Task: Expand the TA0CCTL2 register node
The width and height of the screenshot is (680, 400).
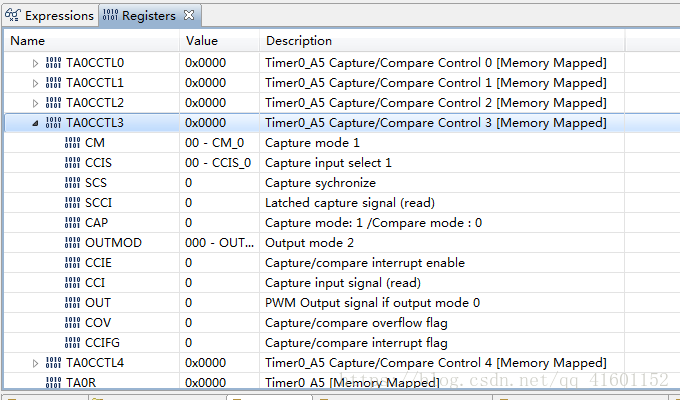Action: [36, 103]
